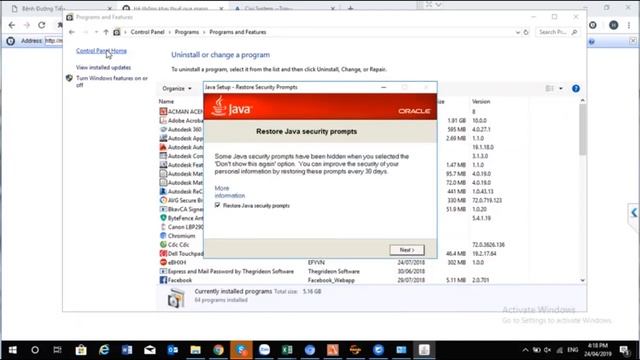
Task: Select Programs in the breadcrumb
Action: click(187, 32)
